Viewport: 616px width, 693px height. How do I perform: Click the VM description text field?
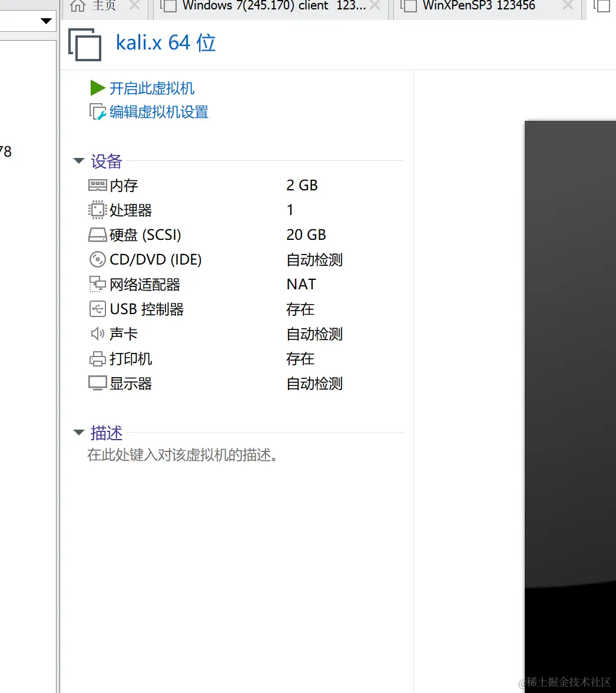click(x=183, y=455)
